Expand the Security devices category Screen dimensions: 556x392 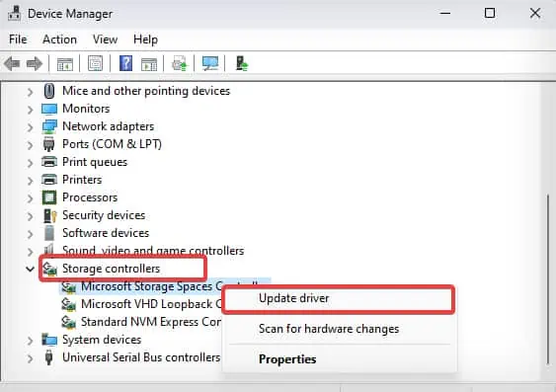click(x=31, y=216)
